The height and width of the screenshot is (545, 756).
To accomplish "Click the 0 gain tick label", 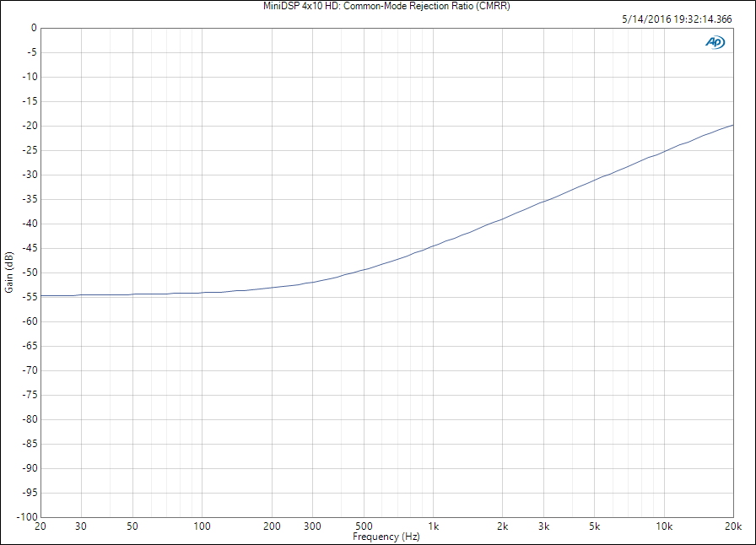I will [34, 28].
